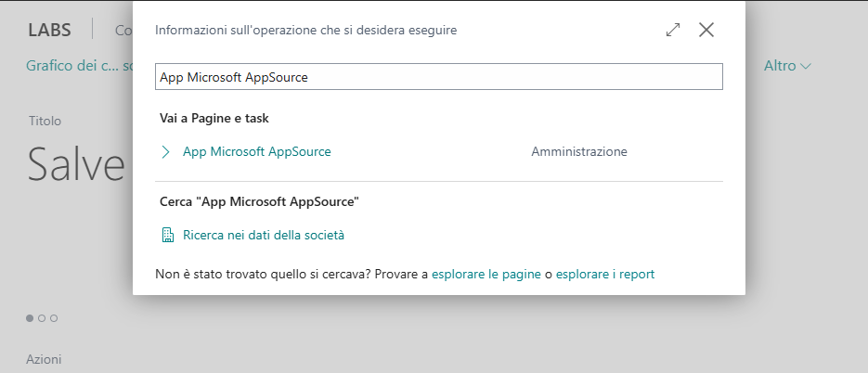Click the Amministrazione category label

(x=578, y=151)
